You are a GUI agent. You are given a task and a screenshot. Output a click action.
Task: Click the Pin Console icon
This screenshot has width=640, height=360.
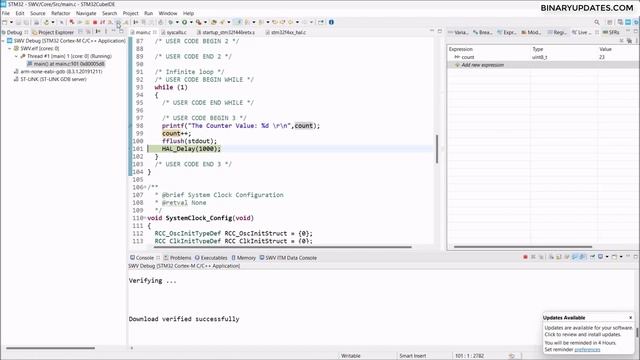point(592,257)
